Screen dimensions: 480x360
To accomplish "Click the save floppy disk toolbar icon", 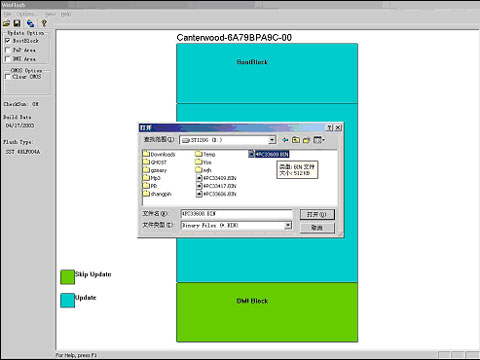I will click(17, 23).
